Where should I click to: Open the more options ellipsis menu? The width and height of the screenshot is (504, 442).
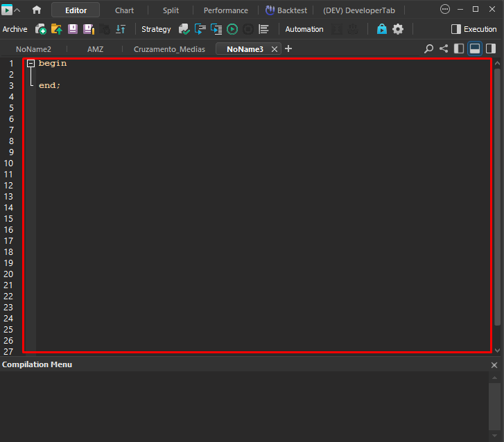tap(445, 10)
